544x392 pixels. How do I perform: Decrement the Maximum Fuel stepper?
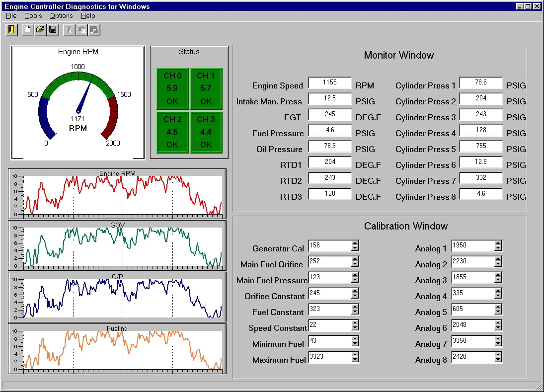click(355, 360)
